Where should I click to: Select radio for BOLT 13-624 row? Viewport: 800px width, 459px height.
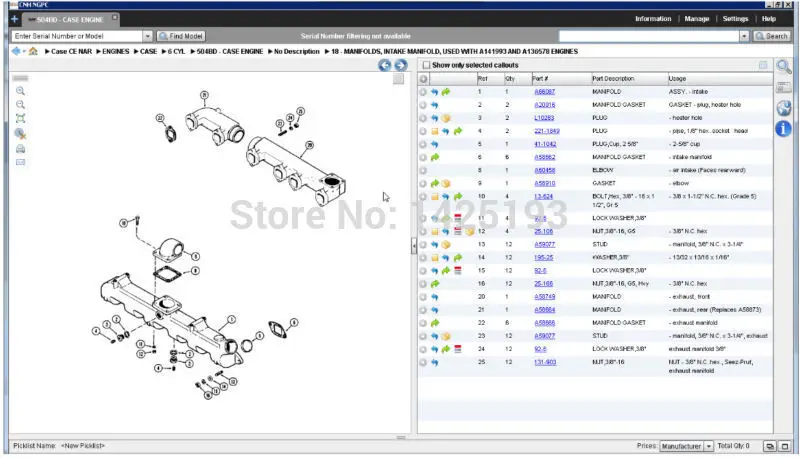[423, 196]
